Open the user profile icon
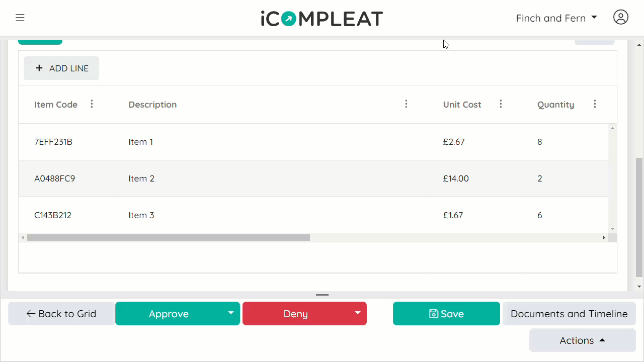The width and height of the screenshot is (644, 362). point(621,17)
